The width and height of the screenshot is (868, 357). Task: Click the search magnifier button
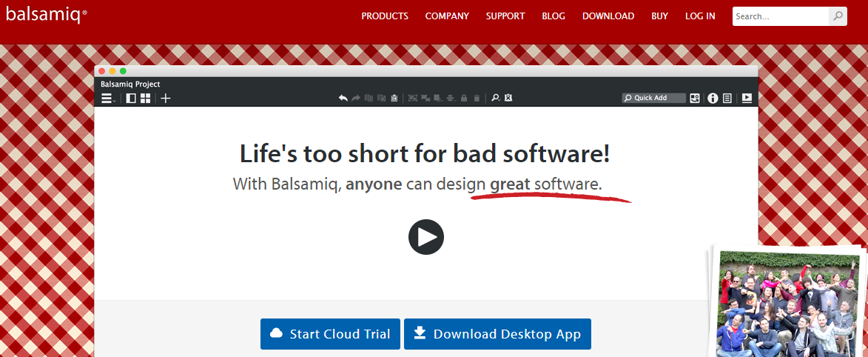(838, 16)
